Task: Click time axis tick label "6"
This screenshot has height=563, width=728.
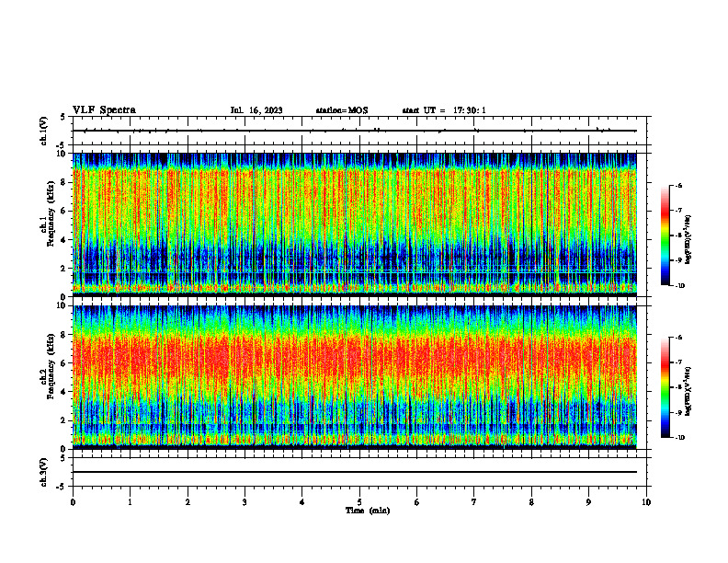Action: [x=417, y=502]
